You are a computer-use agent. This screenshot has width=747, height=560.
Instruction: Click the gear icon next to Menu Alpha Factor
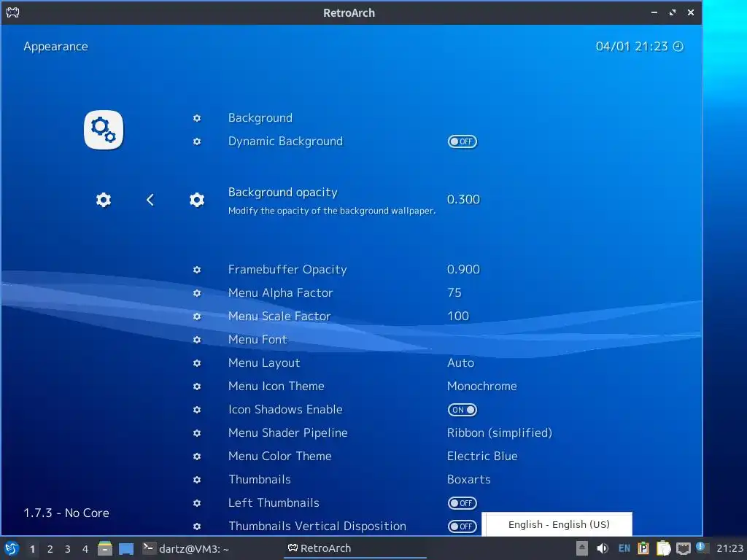(x=197, y=293)
